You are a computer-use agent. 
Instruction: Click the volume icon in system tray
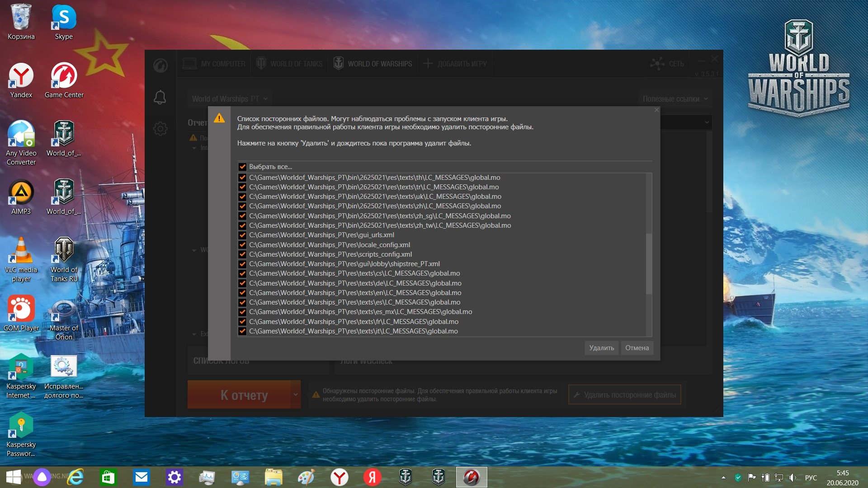[793, 477]
